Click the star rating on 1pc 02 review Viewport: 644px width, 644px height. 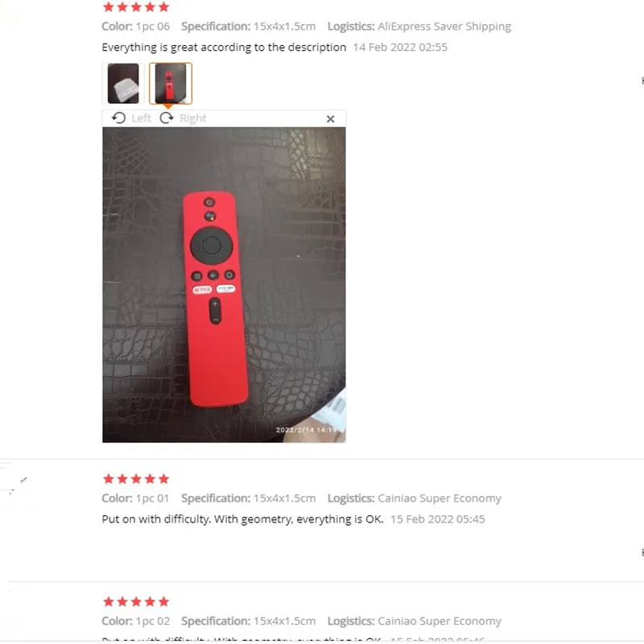pos(136,601)
